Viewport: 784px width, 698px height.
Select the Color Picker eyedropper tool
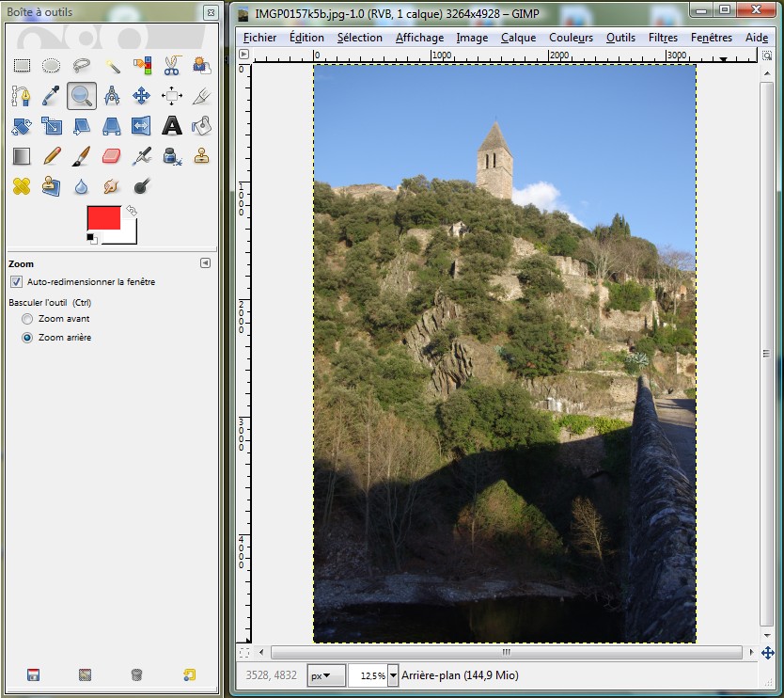51,96
